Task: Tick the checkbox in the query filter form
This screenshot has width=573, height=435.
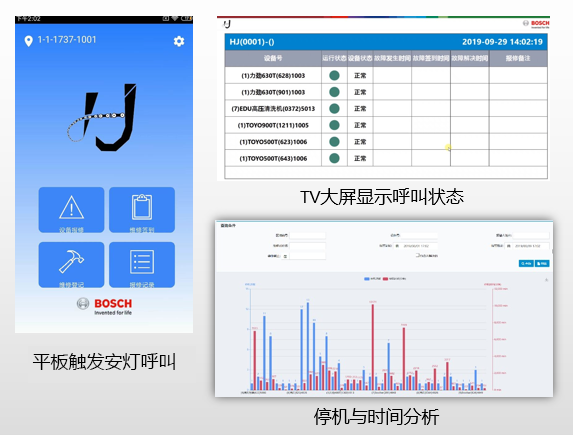Action: click(x=417, y=255)
